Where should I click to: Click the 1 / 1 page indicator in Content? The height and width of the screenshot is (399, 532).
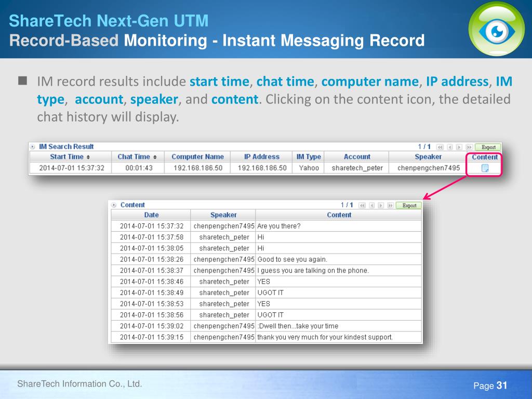coord(347,205)
